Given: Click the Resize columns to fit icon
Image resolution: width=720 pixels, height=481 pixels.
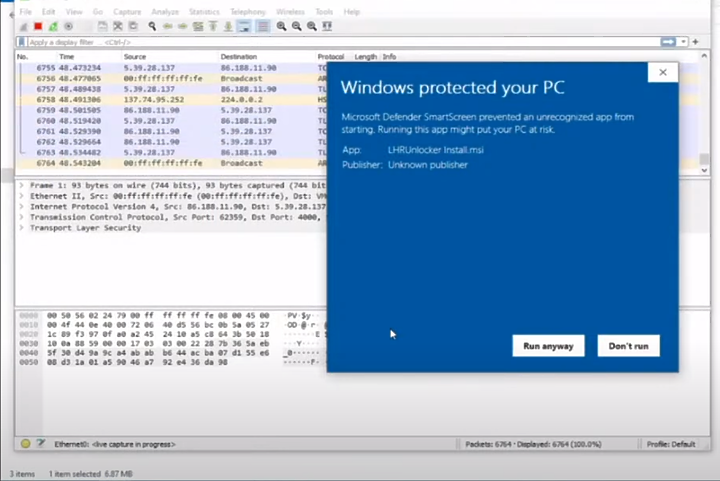Looking at the screenshot, I should click(327, 26).
